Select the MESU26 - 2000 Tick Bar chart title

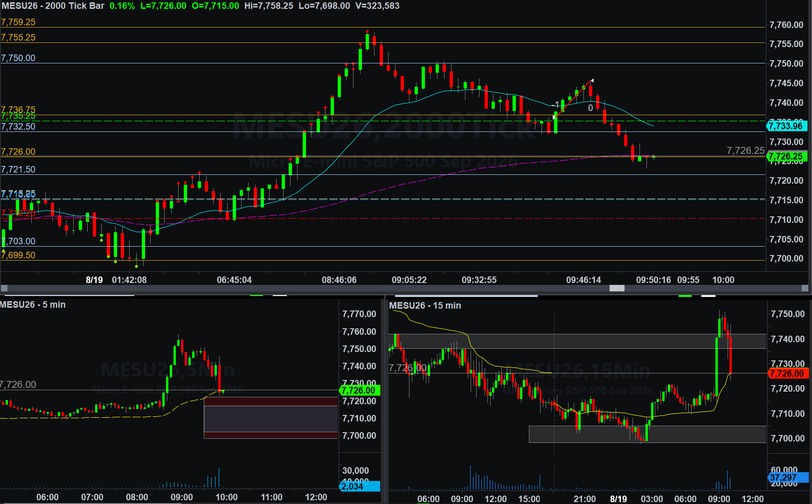click(x=53, y=6)
